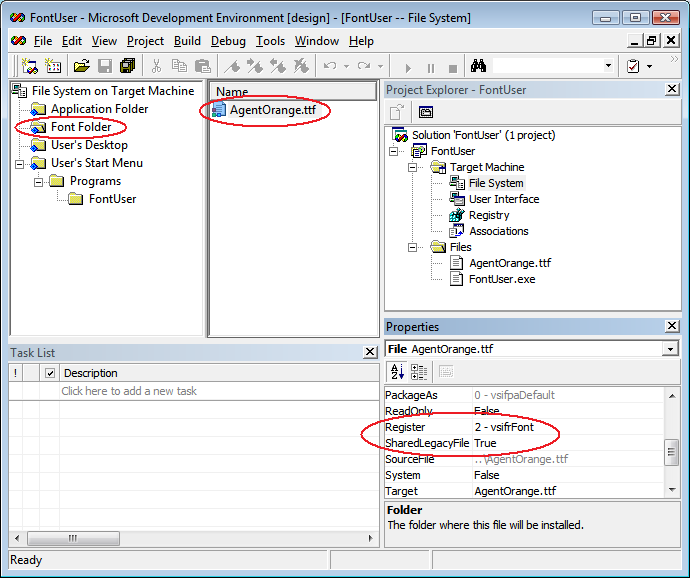Close the Project Explorer panel
This screenshot has width=690, height=578.
pos(672,89)
